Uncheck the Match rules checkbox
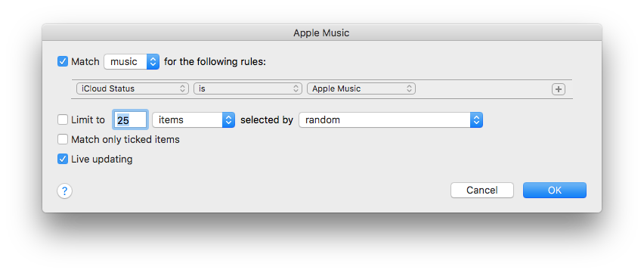 tap(63, 62)
